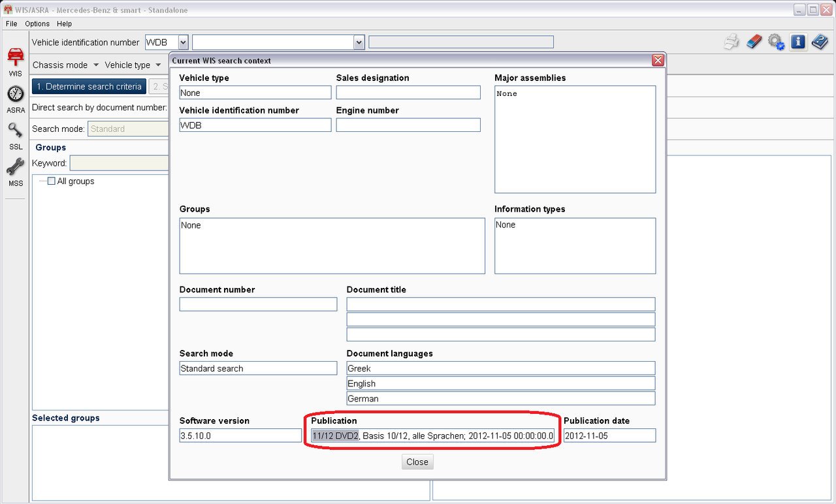Click the English document language entry
The image size is (836, 504).
[x=501, y=383]
